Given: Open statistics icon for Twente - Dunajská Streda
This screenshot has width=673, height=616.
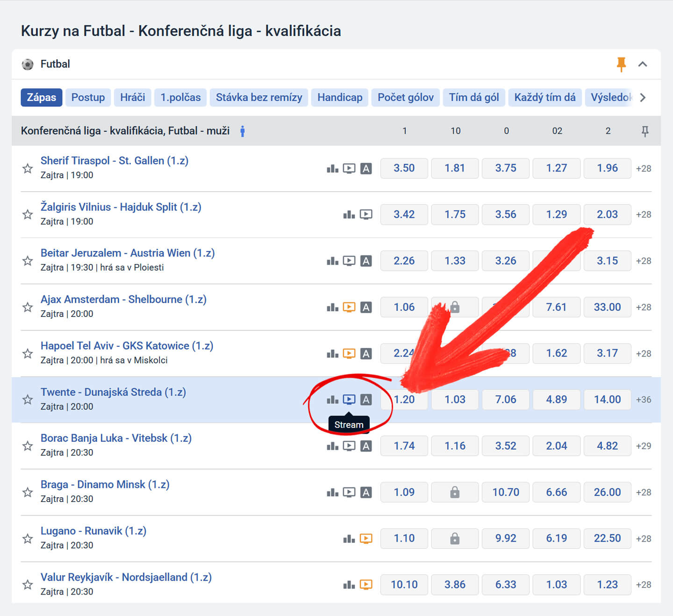Looking at the screenshot, I should pos(332,400).
